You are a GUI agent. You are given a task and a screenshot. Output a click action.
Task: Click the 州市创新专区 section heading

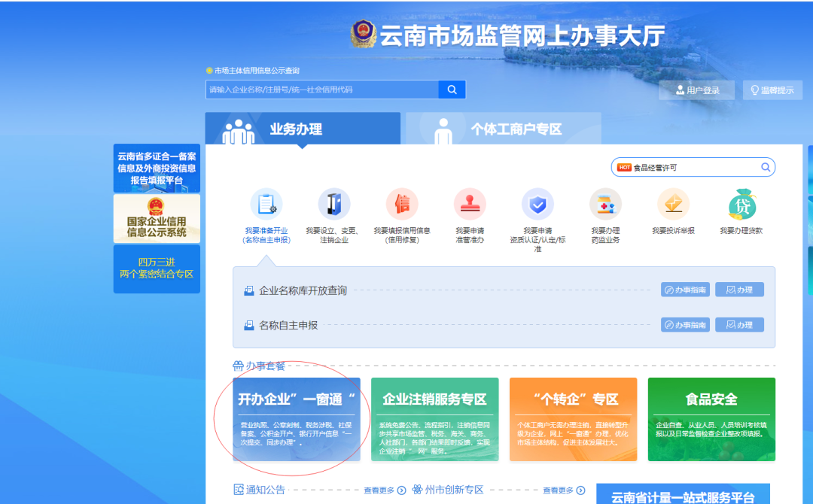coord(454,490)
